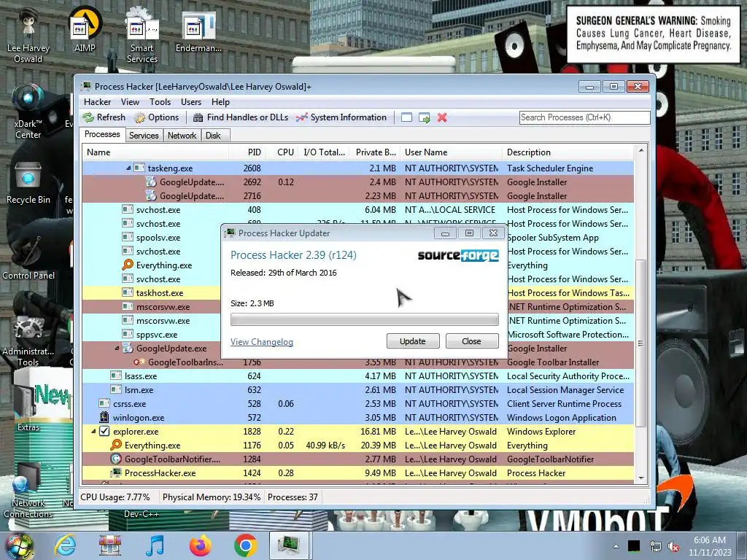Collapse the GoogleUpdate.exe tree node
Screen dimensions: 747x560
(x=117, y=348)
